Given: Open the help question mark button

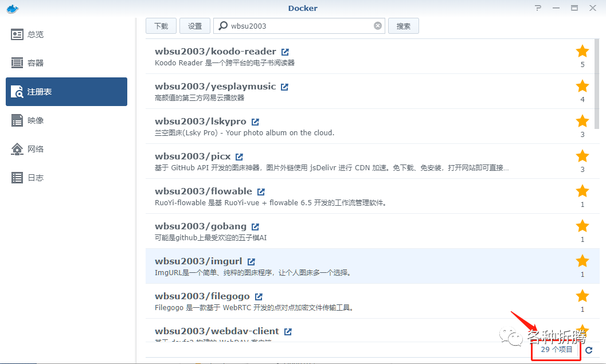Looking at the screenshot, I should tap(538, 8).
